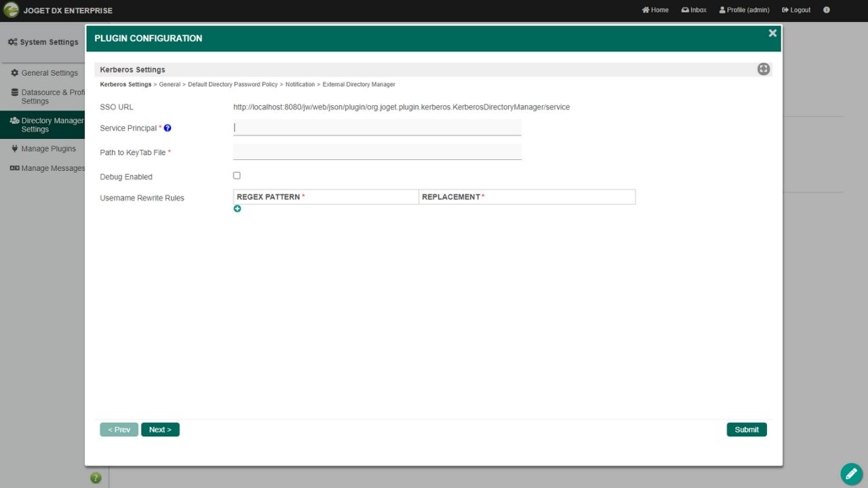
Task: Click the Datasource database icon
Action: pos(15,92)
